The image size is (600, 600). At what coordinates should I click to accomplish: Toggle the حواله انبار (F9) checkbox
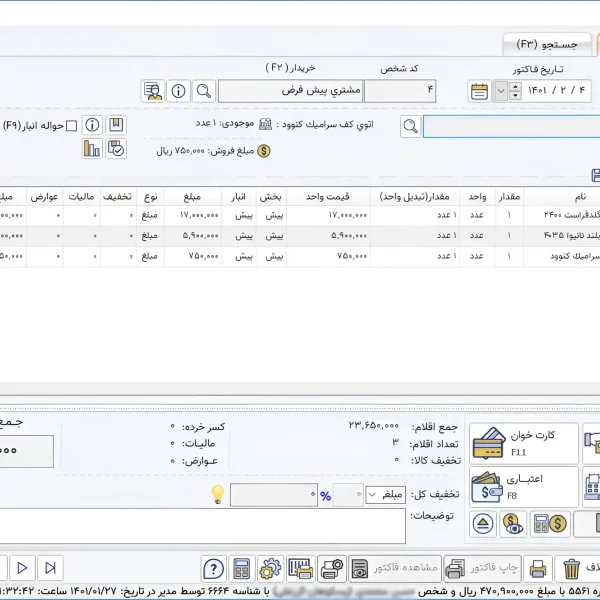click(x=72, y=126)
